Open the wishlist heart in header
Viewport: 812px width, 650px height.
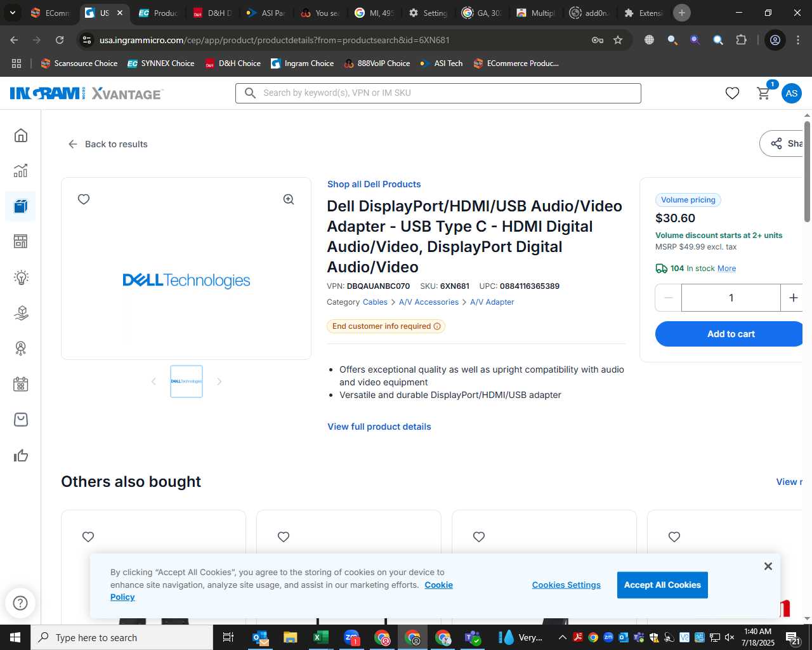click(x=732, y=93)
